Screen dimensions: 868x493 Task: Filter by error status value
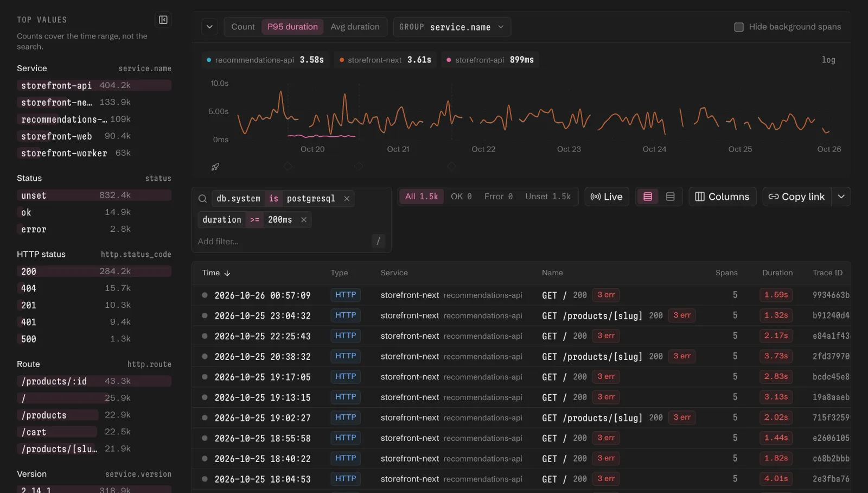coord(94,229)
